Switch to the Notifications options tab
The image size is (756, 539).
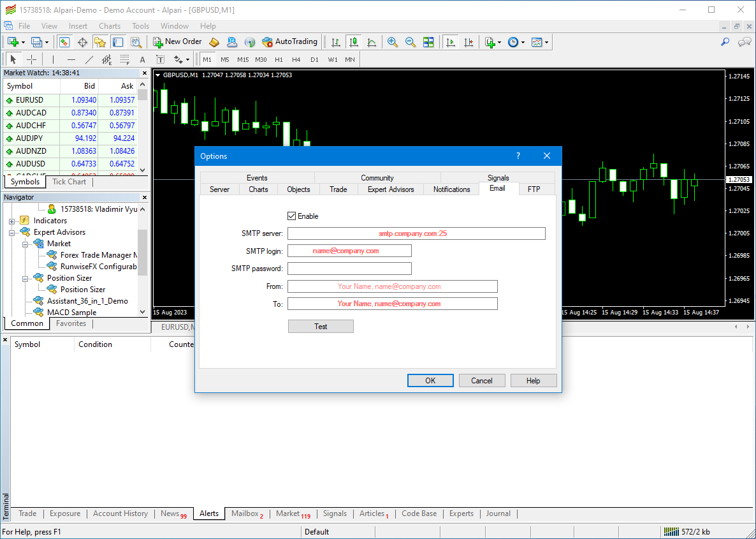pos(452,189)
